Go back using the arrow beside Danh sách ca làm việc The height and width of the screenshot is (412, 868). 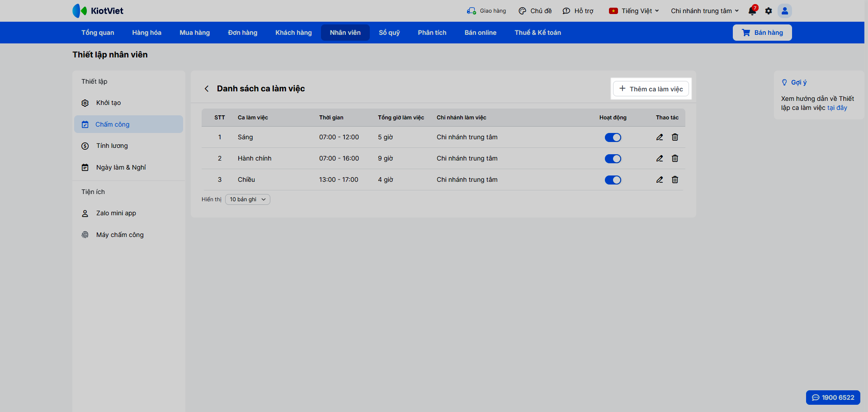coord(207,89)
